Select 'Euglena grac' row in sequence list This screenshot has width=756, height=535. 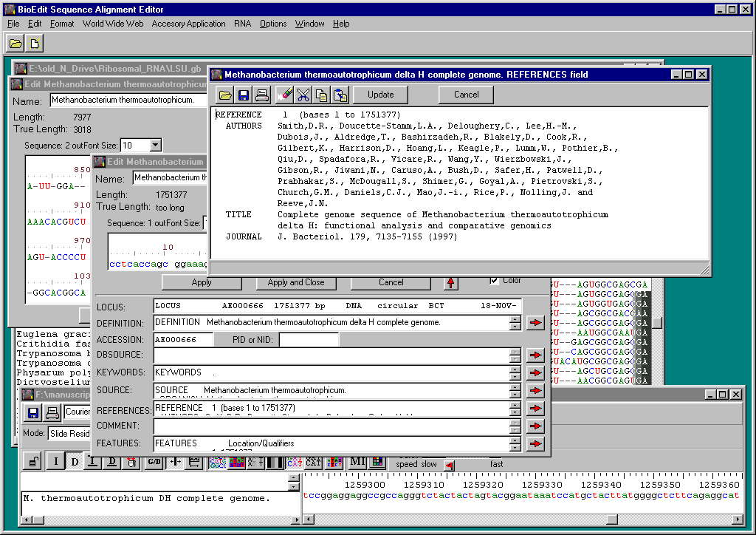coord(53,334)
